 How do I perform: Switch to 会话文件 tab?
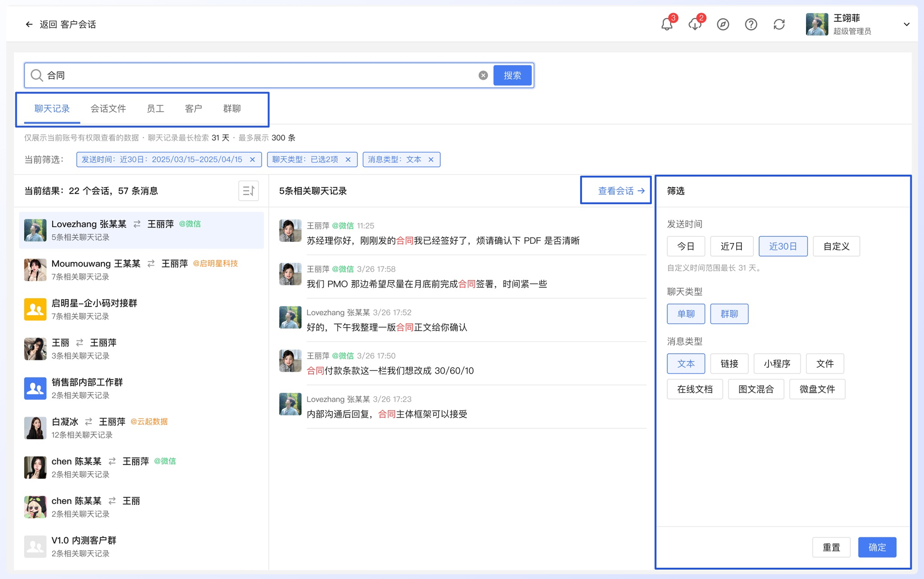(108, 109)
